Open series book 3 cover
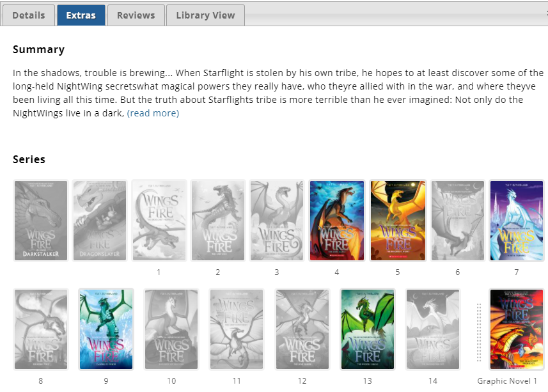 tap(276, 221)
